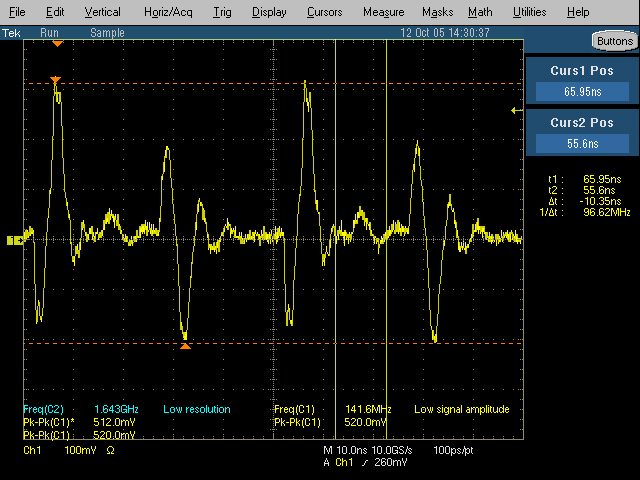The width and height of the screenshot is (640, 480).
Task: Click the Freq(C1) 141.6MHz readout
Action: coord(333,409)
